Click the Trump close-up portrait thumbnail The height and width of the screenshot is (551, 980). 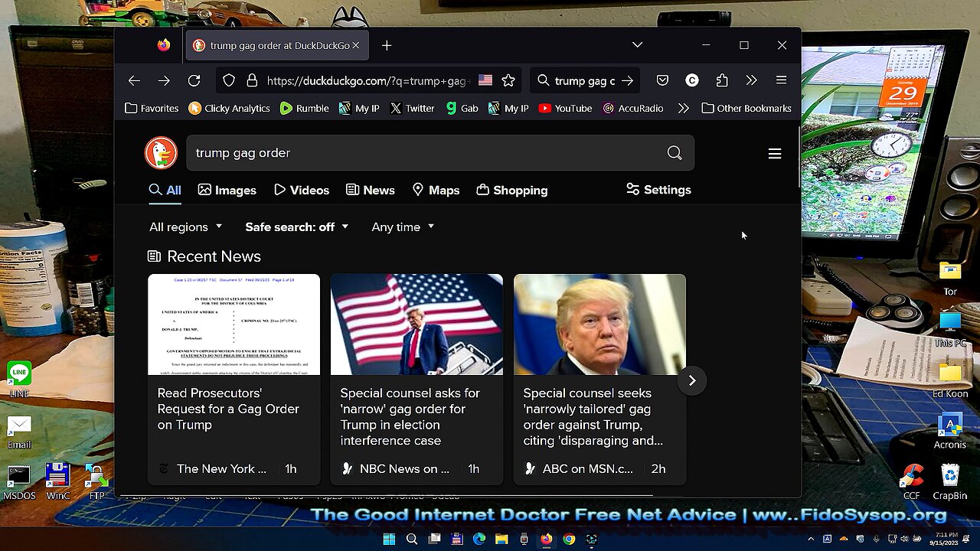(x=599, y=324)
